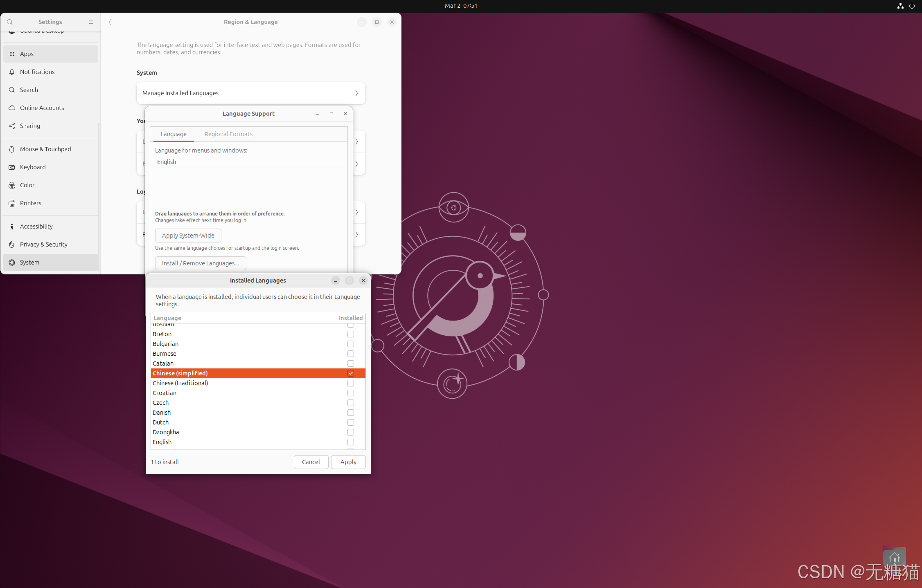Check the Chinese (traditional) checkbox

[351, 383]
